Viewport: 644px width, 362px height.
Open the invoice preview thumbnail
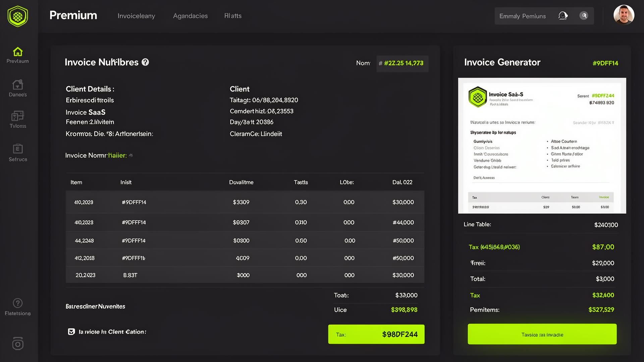542,146
